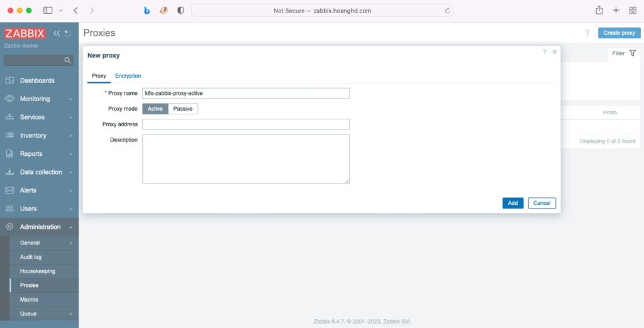This screenshot has width=644, height=328.
Task: Click the Safari address bar
Action: point(323,11)
